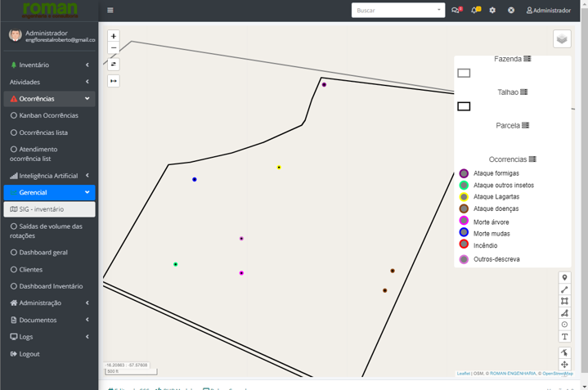Select the draw text tool

[x=564, y=337]
